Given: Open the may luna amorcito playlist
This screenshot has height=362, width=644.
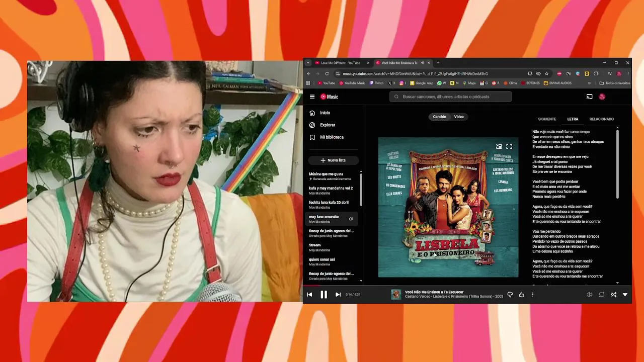Looking at the screenshot, I should pos(331,219).
